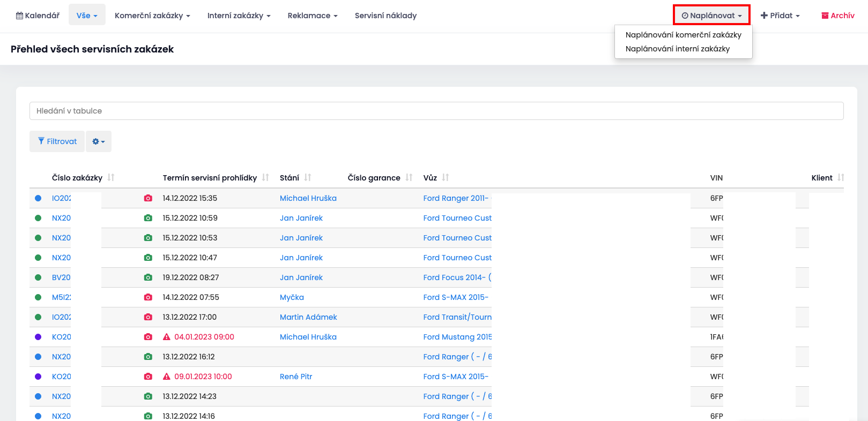Click blue status dot of 14.12.2022 15:35 row

coord(38,198)
